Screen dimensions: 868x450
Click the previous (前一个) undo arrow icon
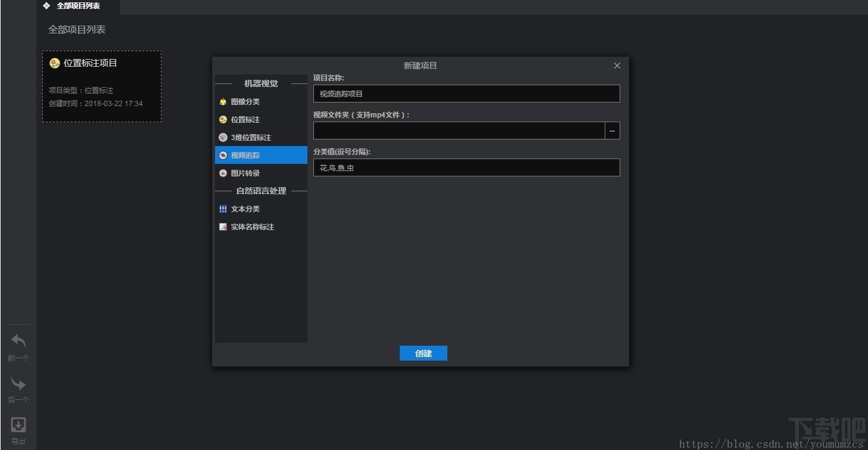[18, 342]
